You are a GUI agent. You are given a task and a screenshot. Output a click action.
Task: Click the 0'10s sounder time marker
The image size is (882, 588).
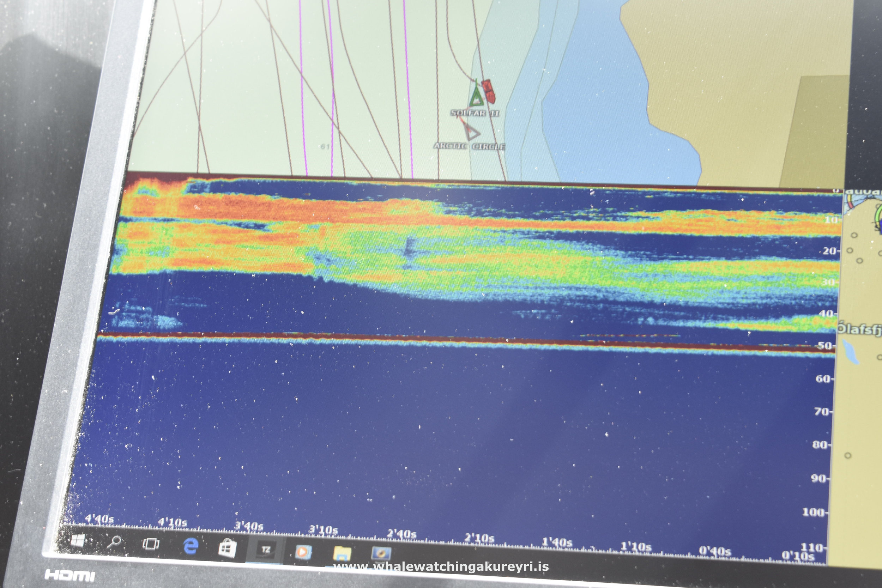coord(798,556)
